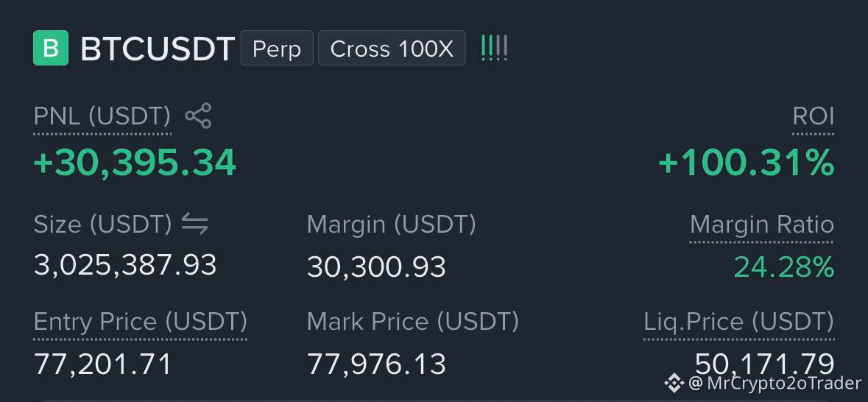Click the 30,300.93 margin value

(376, 267)
